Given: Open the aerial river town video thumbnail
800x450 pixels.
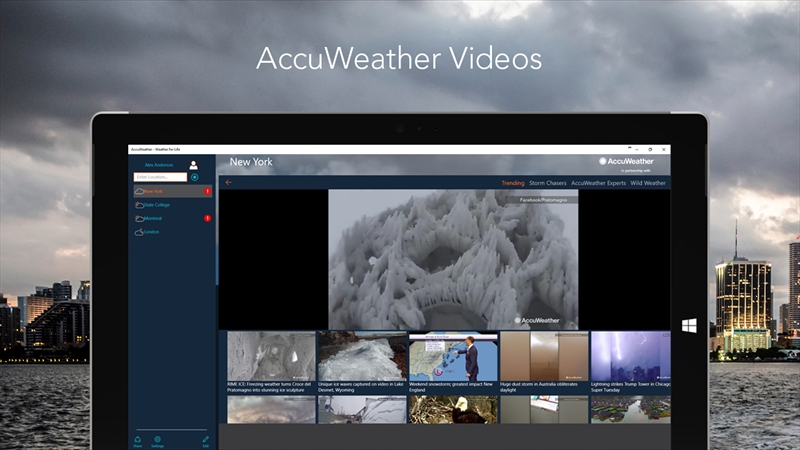Looking at the screenshot, I should (x=631, y=410).
